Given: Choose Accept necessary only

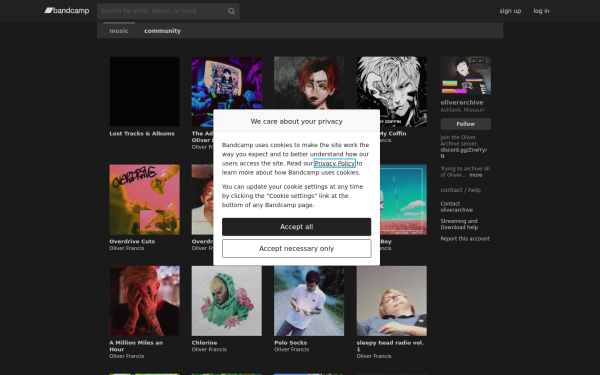Looking at the screenshot, I should [297, 248].
